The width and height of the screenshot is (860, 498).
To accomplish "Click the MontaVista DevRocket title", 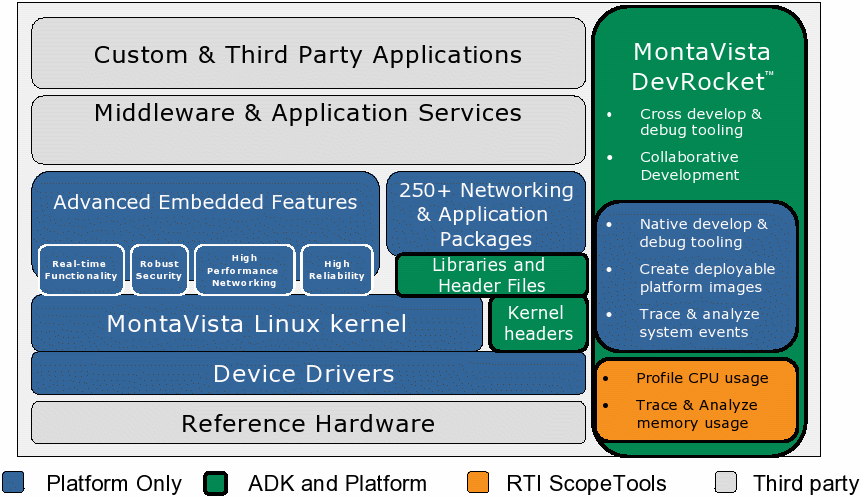I will [x=702, y=66].
